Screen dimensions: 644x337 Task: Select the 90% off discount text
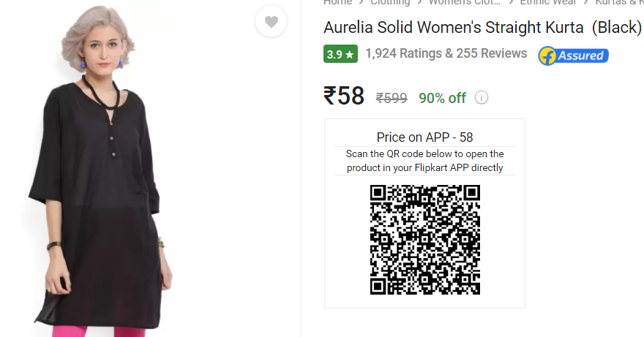[x=442, y=98]
